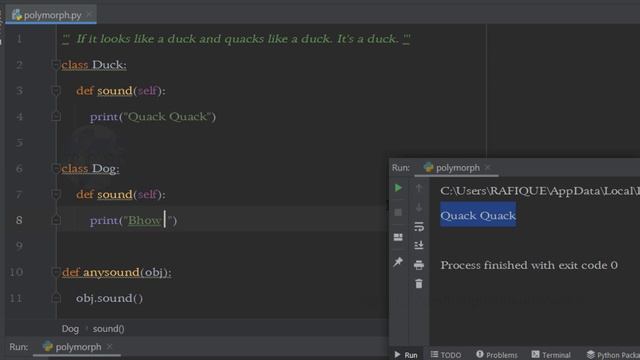Viewport: 640px width, 360px height.
Task: Click the Scroll to end icon
Action: point(419,245)
